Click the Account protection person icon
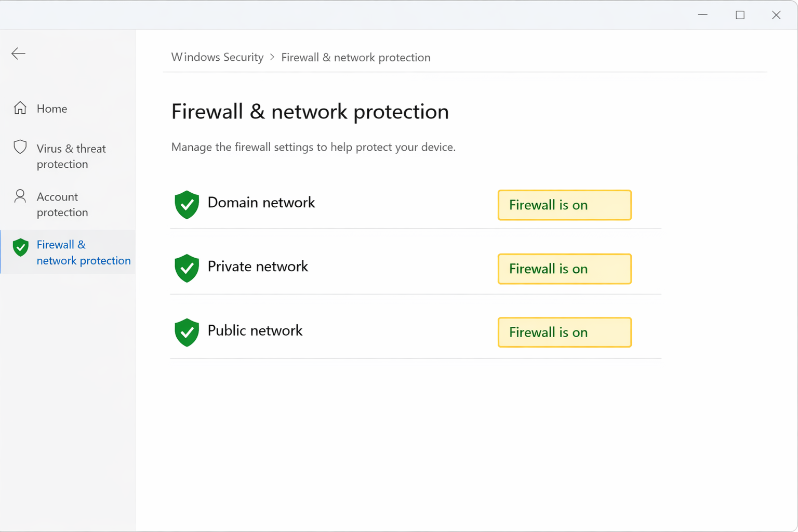The image size is (798, 532). pyautogui.click(x=20, y=196)
